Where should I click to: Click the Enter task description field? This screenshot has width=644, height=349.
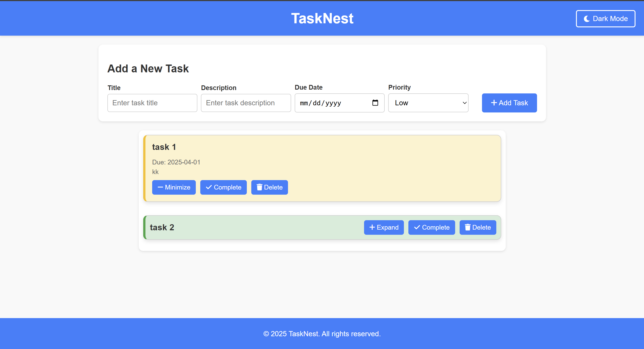(x=246, y=103)
